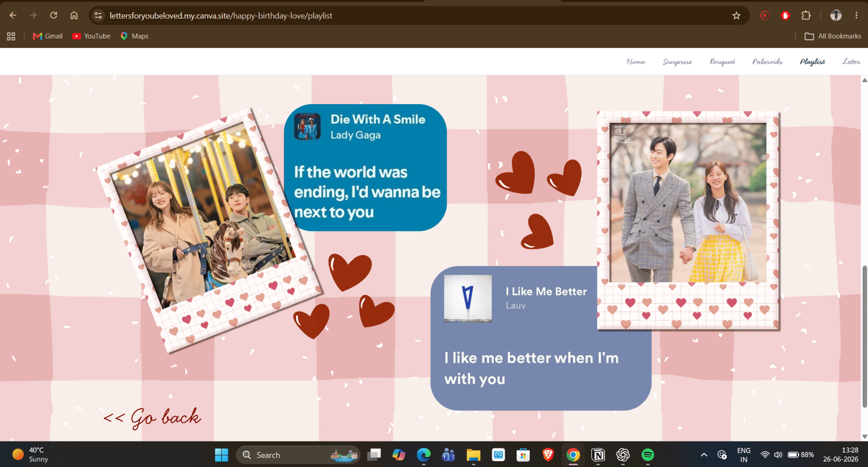This screenshot has width=868, height=467.
Task: Open the red play-button extension
Action: (765, 16)
